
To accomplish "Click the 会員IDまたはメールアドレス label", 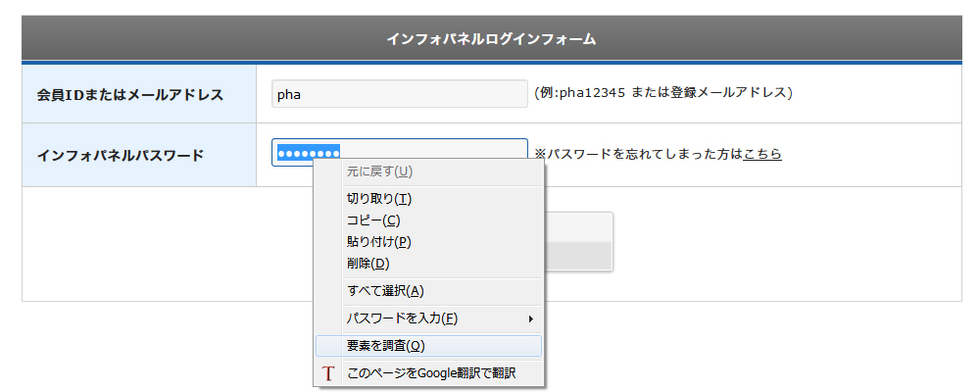I will coord(130,95).
